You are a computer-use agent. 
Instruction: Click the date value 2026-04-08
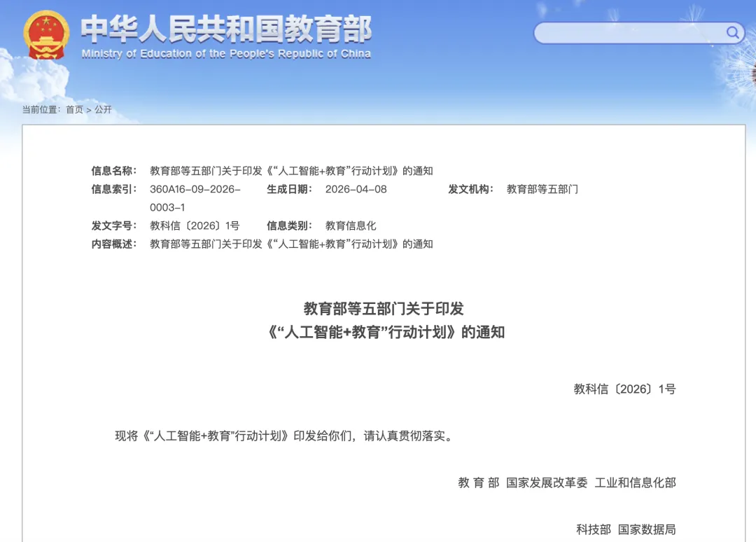[356, 189]
